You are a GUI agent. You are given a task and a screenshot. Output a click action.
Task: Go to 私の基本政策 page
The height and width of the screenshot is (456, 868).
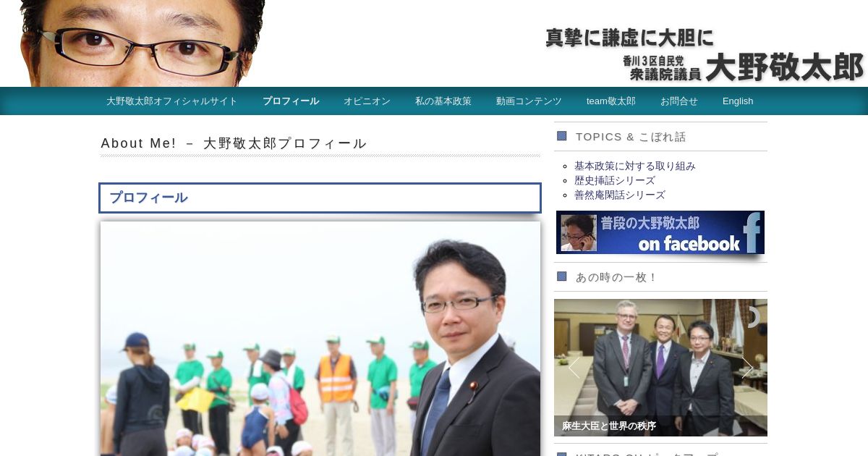tap(443, 101)
